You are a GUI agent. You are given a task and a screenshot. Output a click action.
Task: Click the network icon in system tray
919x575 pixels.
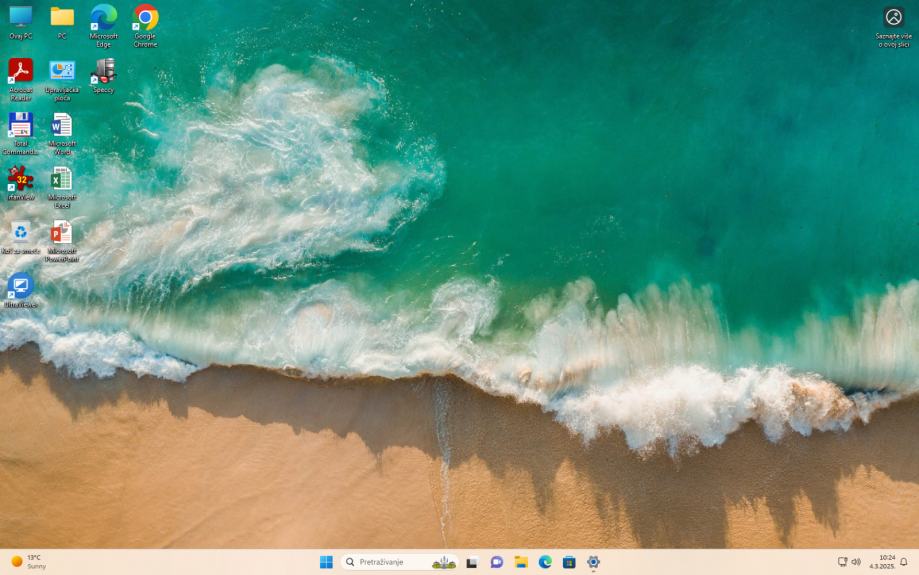click(x=842, y=562)
